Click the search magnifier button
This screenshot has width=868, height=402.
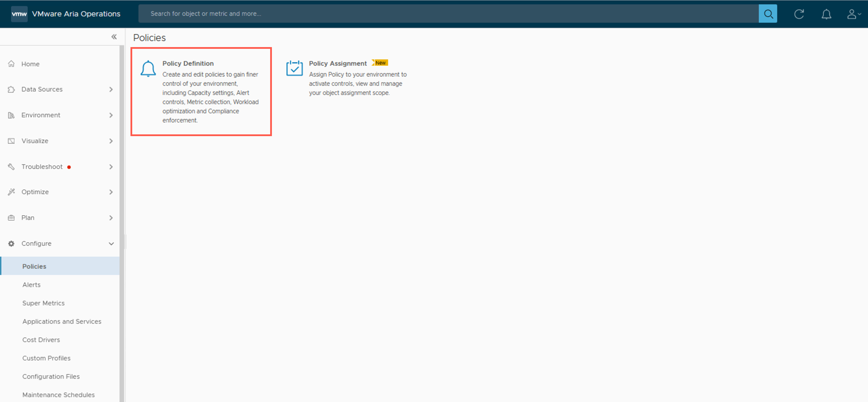click(x=768, y=14)
